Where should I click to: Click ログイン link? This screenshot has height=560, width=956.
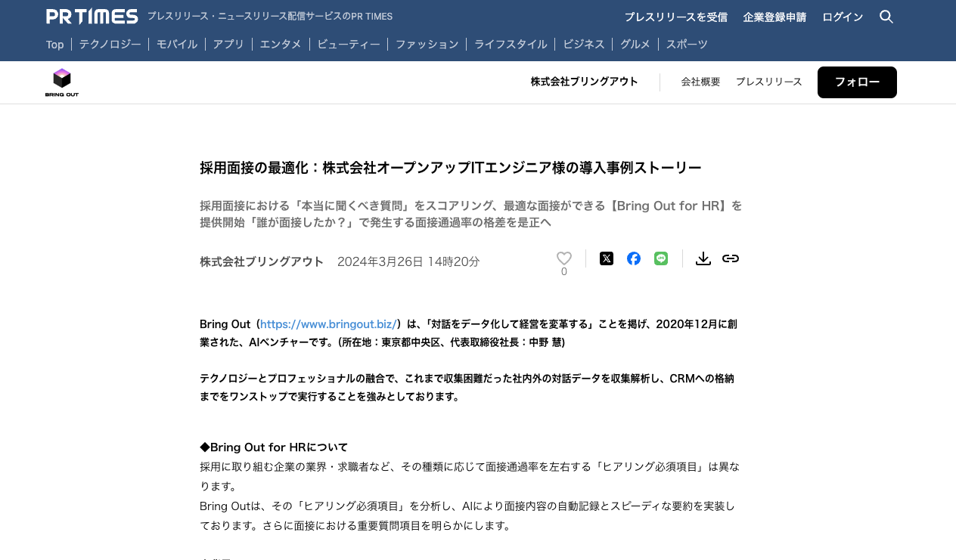tap(843, 17)
